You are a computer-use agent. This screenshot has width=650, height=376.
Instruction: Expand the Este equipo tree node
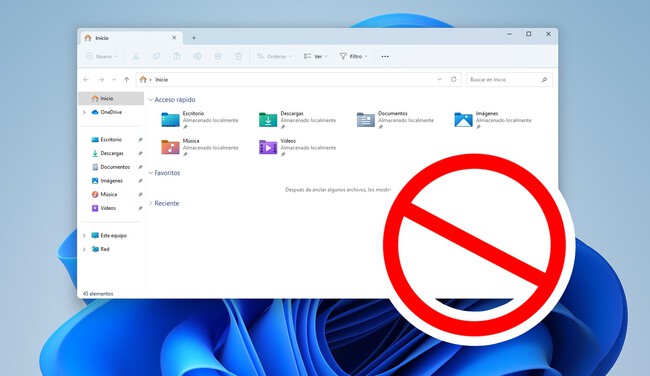tap(84, 235)
